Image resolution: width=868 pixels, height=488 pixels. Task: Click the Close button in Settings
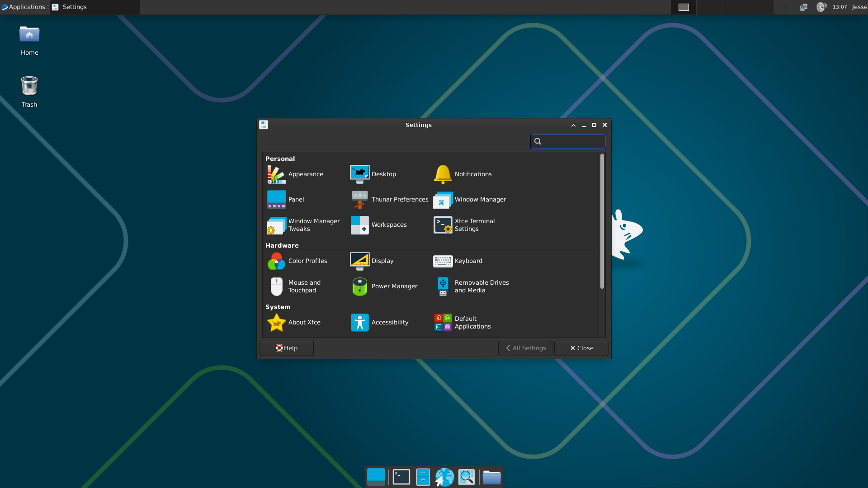pyautogui.click(x=581, y=348)
